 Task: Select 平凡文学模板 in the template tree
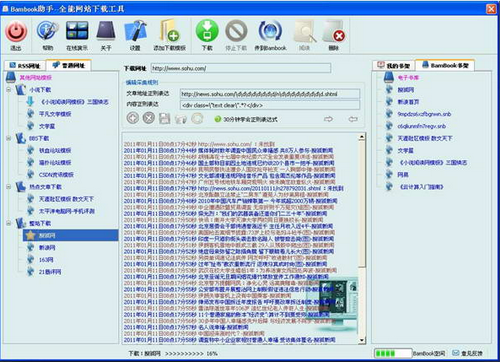[55, 114]
